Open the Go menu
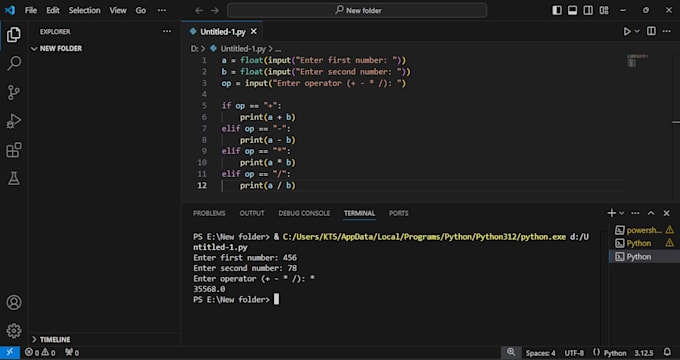Screen dimensions: 680x360 click(x=141, y=10)
